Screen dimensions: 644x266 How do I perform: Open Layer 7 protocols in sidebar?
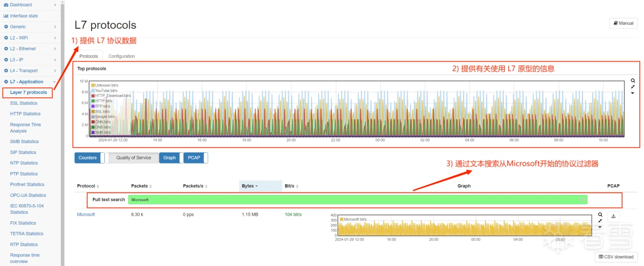[x=28, y=92]
